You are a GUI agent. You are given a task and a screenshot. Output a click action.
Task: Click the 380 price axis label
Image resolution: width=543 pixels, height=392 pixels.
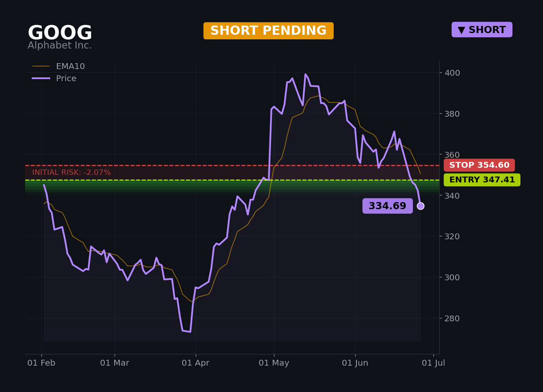click(x=452, y=114)
